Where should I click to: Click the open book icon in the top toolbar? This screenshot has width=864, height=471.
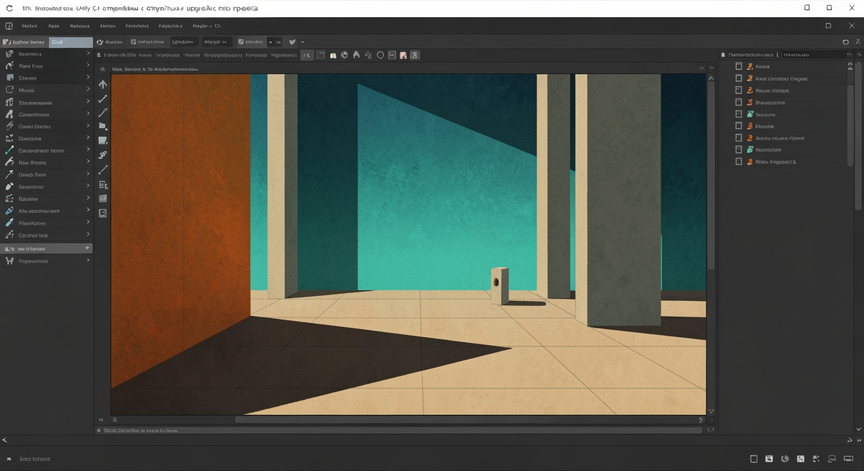tap(333, 55)
